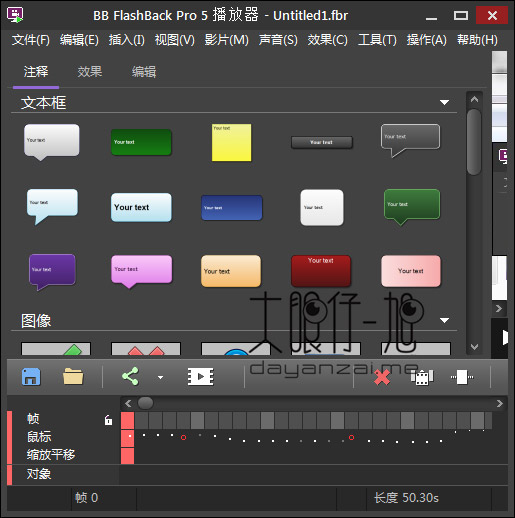Open the 声音(S) menu
The height and width of the screenshot is (518, 515).
pyautogui.click(x=278, y=40)
